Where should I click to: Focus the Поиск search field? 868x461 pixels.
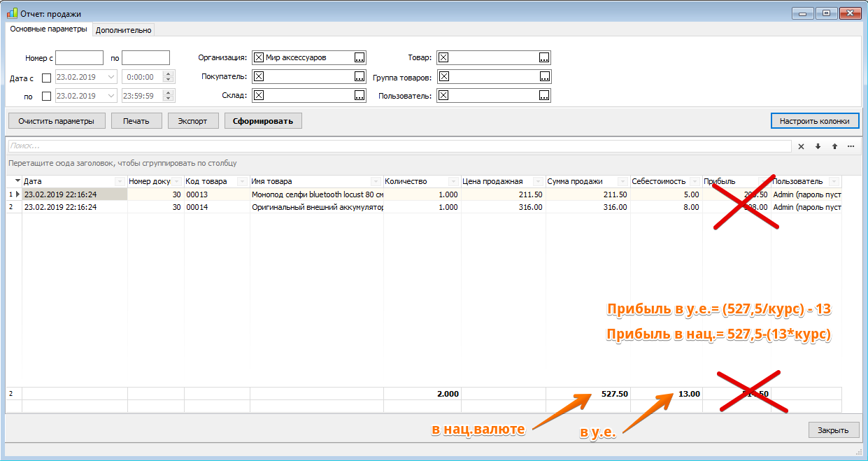pos(399,146)
